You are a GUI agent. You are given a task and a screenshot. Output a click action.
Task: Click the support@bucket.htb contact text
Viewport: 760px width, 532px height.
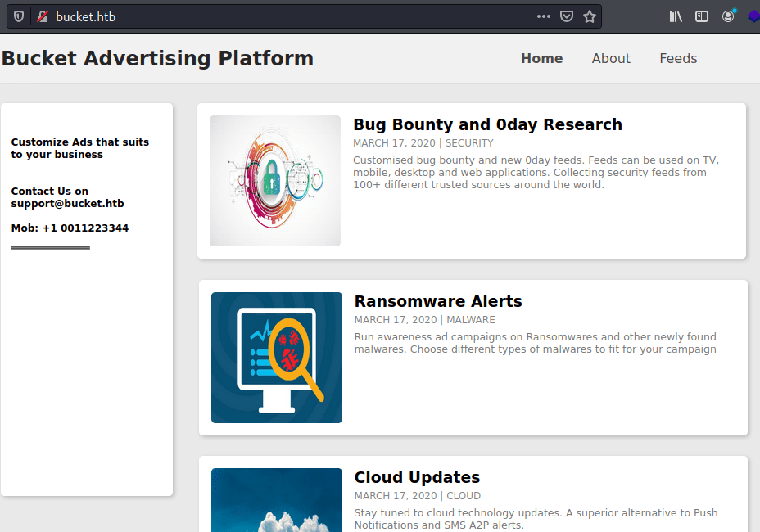[x=67, y=204]
